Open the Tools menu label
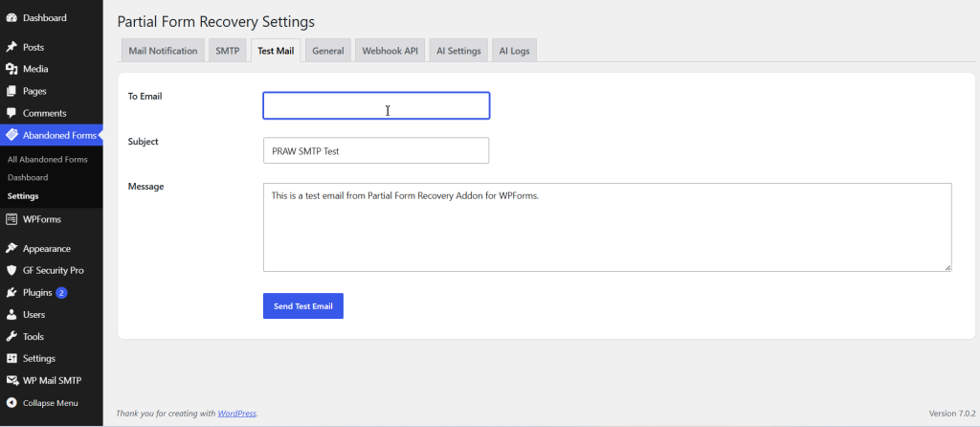980x427 pixels. point(33,336)
